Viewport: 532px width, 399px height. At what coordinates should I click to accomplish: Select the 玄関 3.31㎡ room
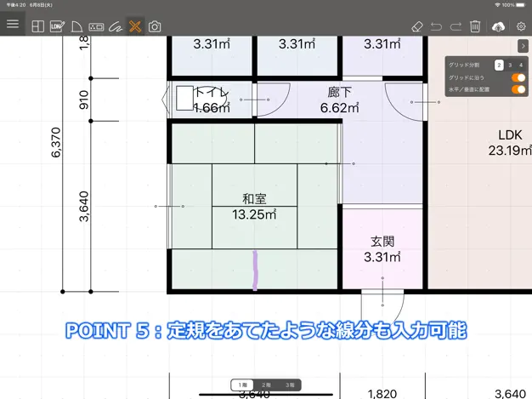click(382, 249)
